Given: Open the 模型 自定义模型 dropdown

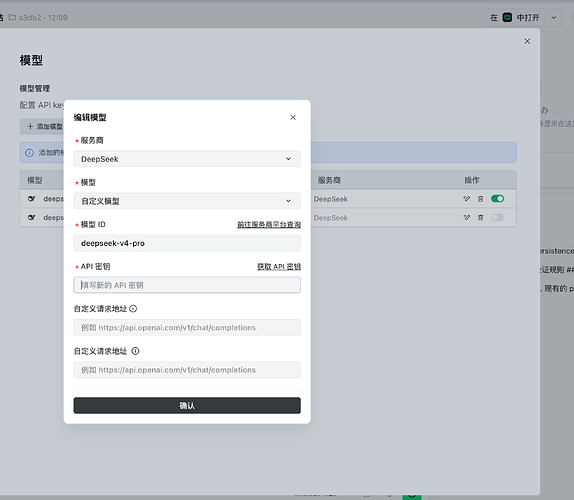Looking at the screenshot, I should click(187, 201).
